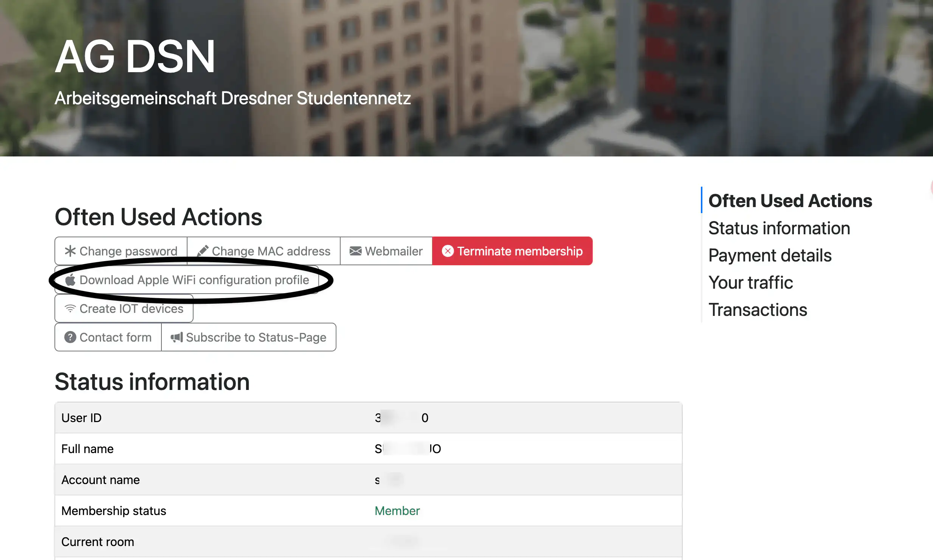Click Arbeitsgemeinschaft Dresdner Studentennetz subtitle
This screenshot has height=560, width=933.
pyautogui.click(x=233, y=98)
